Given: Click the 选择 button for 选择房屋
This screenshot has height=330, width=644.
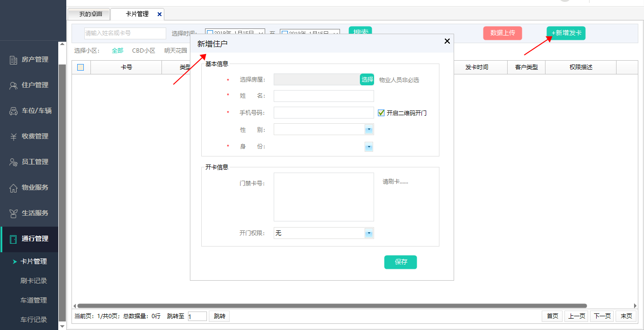Looking at the screenshot, I should [367, 80].
